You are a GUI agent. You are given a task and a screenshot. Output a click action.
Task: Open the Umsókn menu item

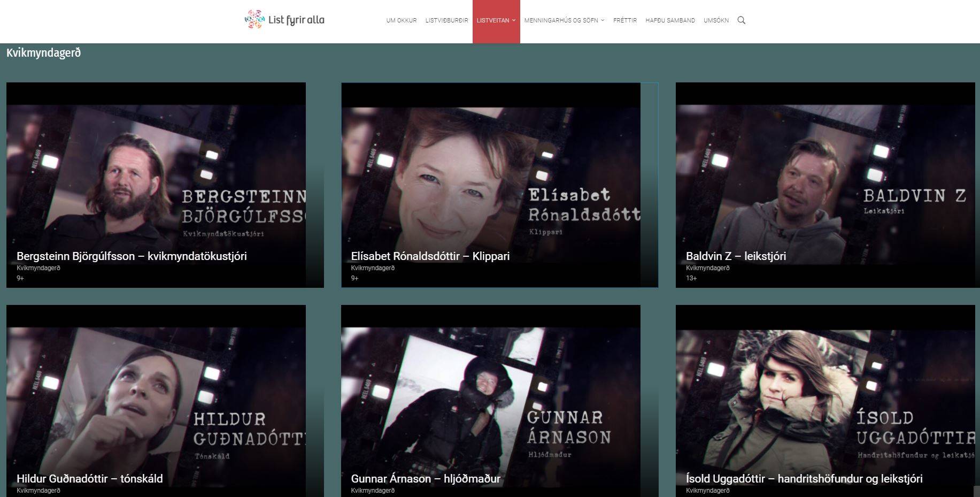[x=716, y=20]
